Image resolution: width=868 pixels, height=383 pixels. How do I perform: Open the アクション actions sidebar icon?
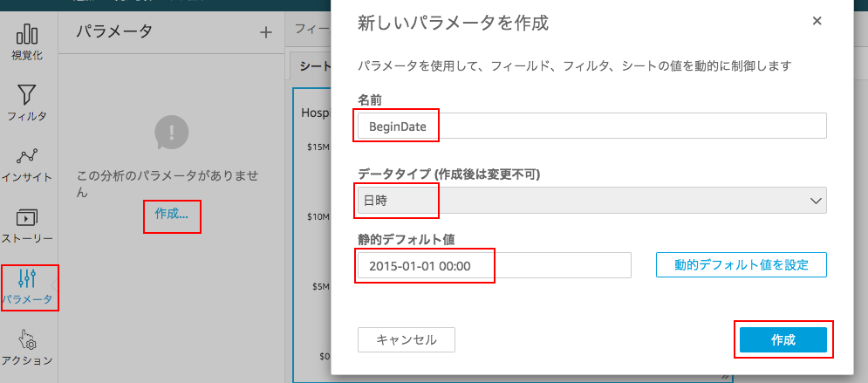pyautogui.click(x=27, y=347)
